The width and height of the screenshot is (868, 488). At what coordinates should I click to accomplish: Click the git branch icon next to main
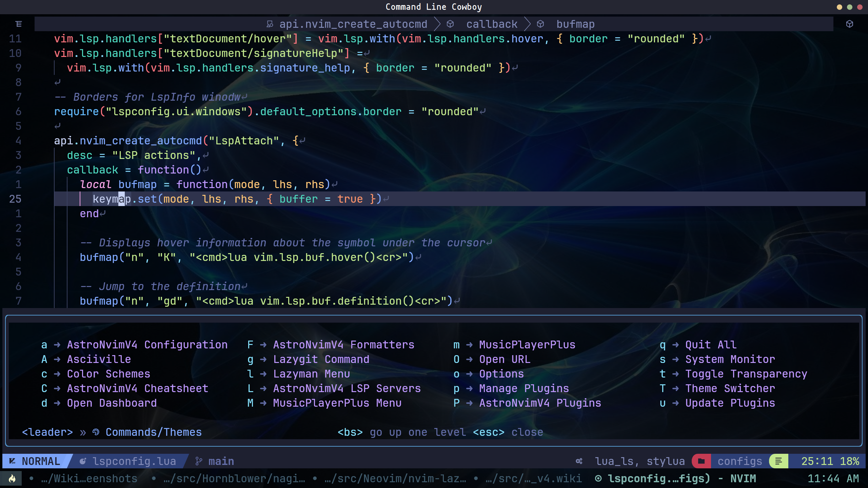pyautogui.click(x=199, y=461)
